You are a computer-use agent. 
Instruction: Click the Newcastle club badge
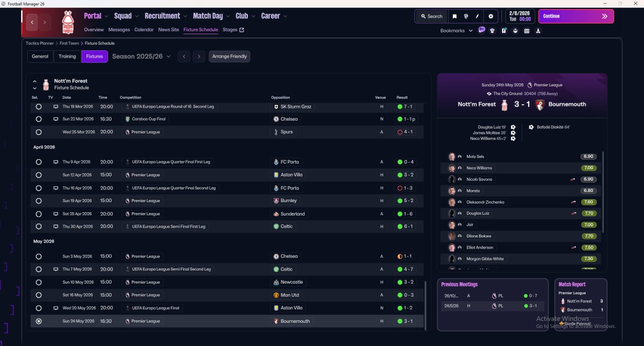(x=276, y=282)
